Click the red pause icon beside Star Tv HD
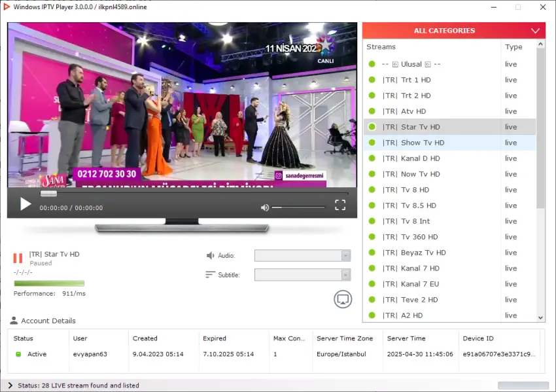556x392 pixels. [18, 258]
